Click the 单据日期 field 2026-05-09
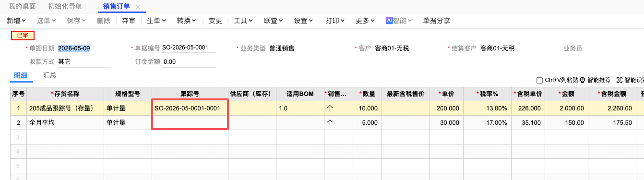The width and height of the screenshot is (644, 180). pyautogui.click(x=84, y=48)
